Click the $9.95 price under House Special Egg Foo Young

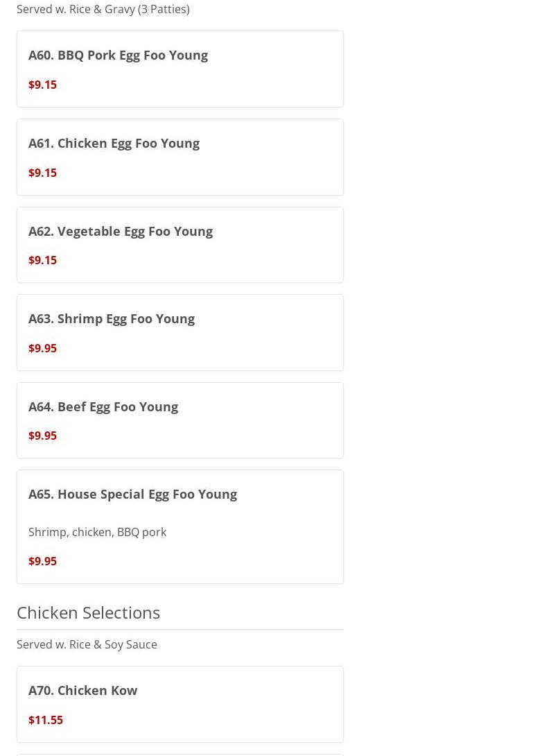click(42, 561)
